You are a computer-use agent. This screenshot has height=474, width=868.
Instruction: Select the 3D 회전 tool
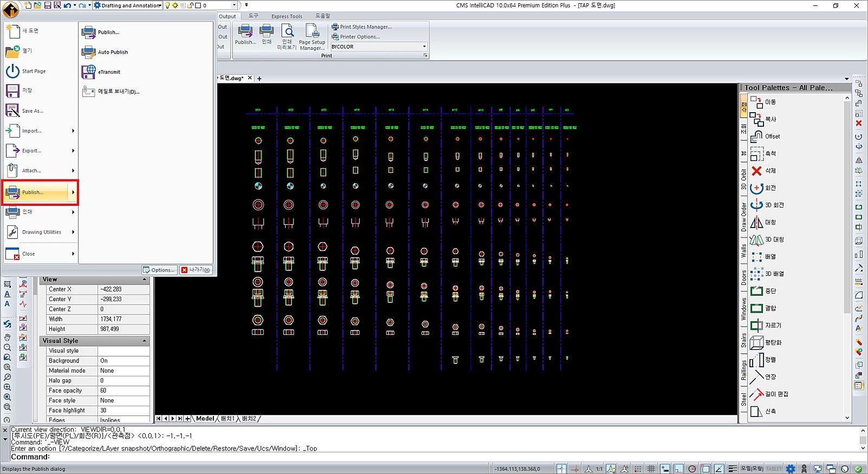767,205
